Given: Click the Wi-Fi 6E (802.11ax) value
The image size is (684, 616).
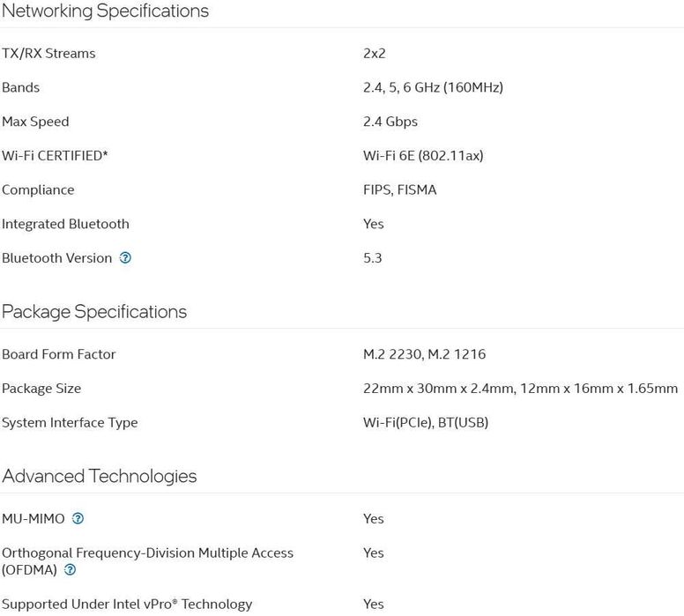Looking at the screenshot, I should (x=423, y=156).
